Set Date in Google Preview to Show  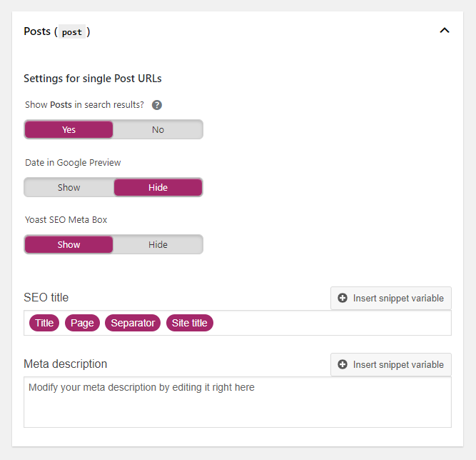click(x=69, y=187)
